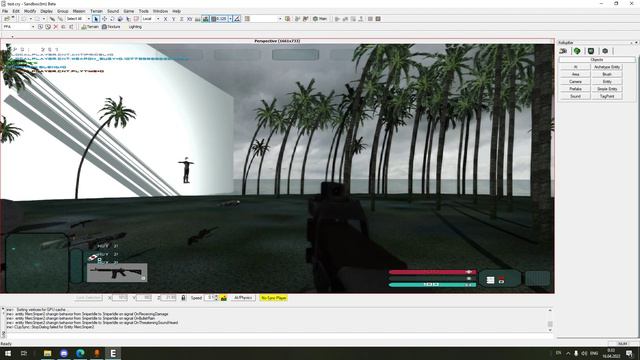Open the Game menu

pyautogui.click(x=129, y=11)
